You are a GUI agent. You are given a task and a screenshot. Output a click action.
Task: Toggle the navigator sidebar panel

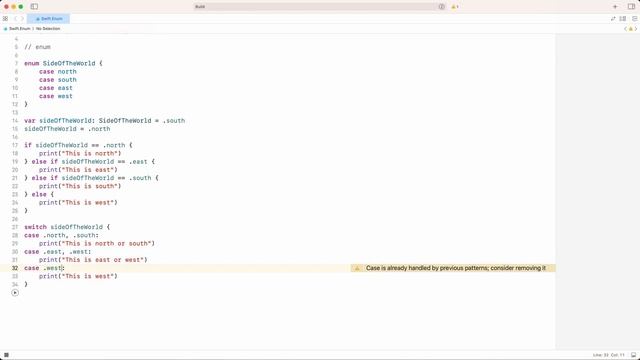(x=34, y=7)
